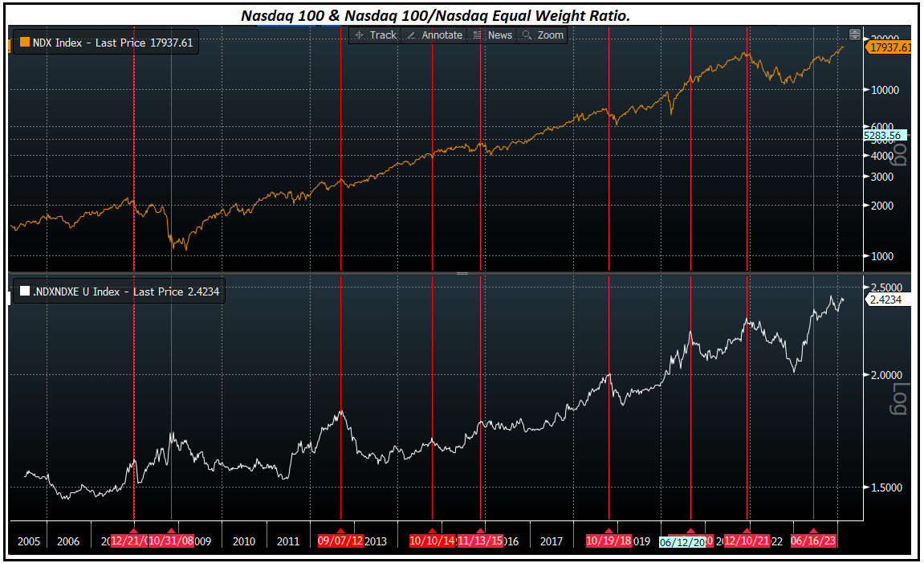924x563 pixels.
Task: Select the 09/07/12 date marker
Action: click(340, 541)
